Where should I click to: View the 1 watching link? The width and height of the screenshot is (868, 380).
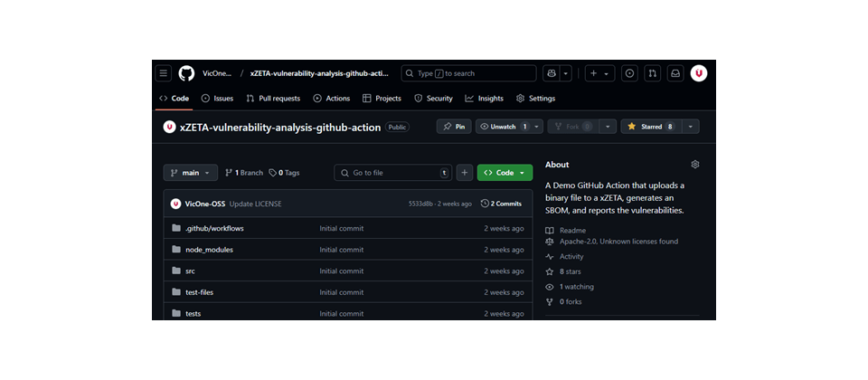(570, 287)
